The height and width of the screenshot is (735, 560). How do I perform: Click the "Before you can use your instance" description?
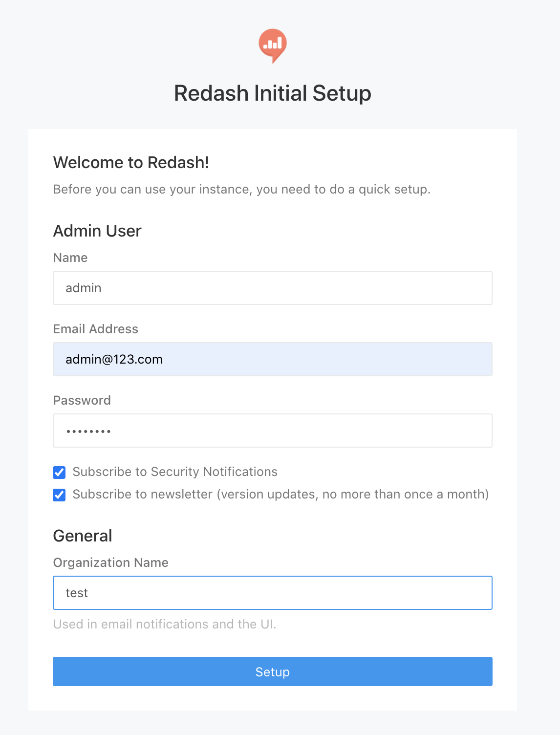coord(241,189)
